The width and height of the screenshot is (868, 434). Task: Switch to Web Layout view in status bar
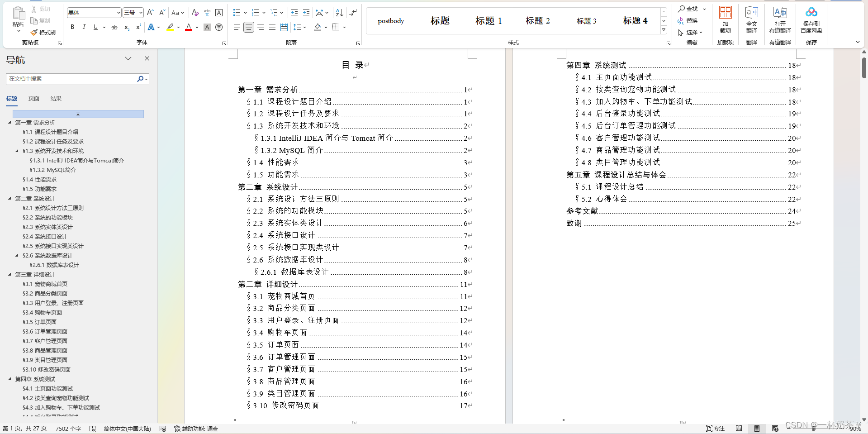[775, 429]
